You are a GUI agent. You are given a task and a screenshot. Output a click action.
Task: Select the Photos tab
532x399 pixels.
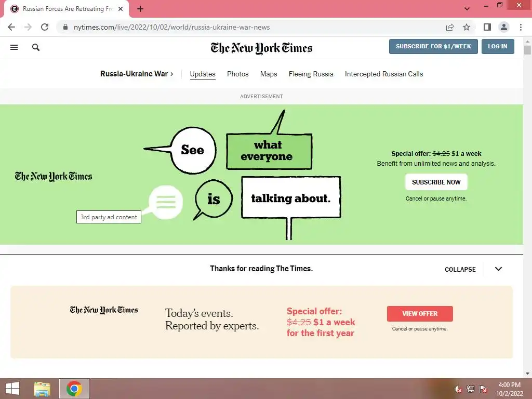pos(237,74)
